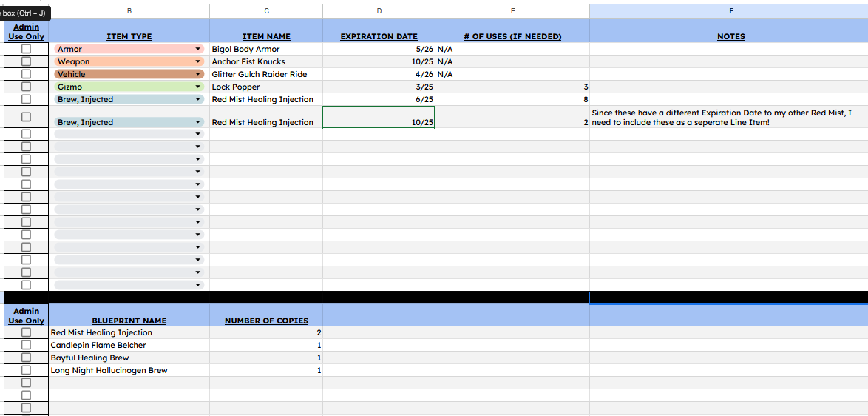Click the EXPIRATION DATE header cell
Image resolution: width=868 pixels, height=416 pixels.
[379, 30]
